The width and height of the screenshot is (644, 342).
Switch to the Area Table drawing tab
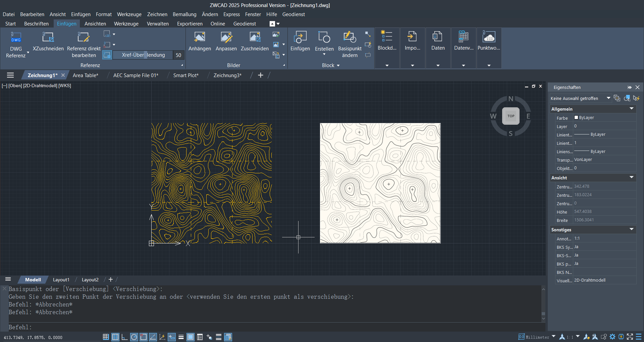click(x=85, y=75)
